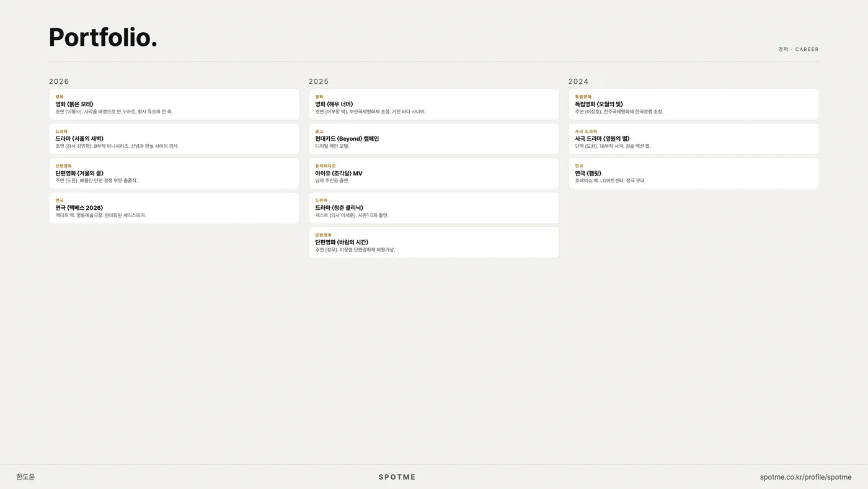Image resolution: width=868 pixels, height=489 pixels.
Task: Open the 드라마 〈청춘 클리닉〉 title
Action: 339,208
